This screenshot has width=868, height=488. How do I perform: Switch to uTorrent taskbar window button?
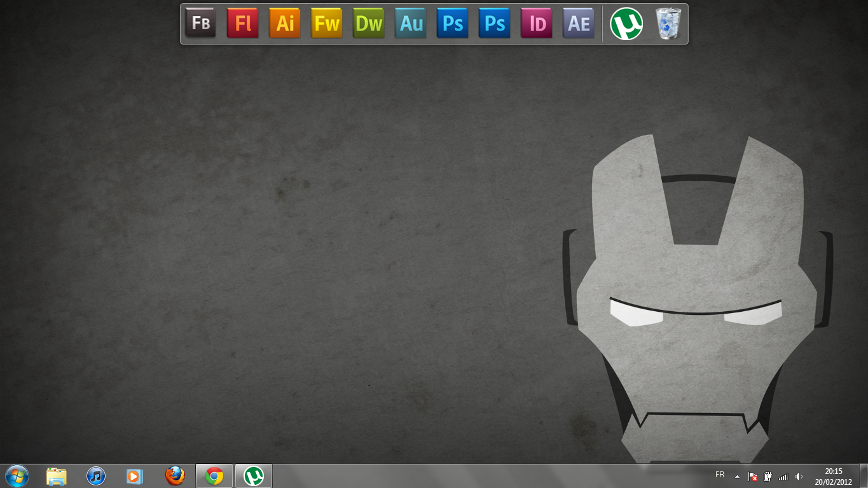point(254,476)
